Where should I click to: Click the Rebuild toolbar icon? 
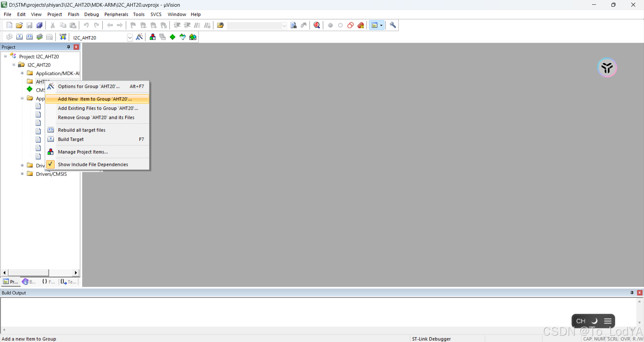[x=30, y=37]
